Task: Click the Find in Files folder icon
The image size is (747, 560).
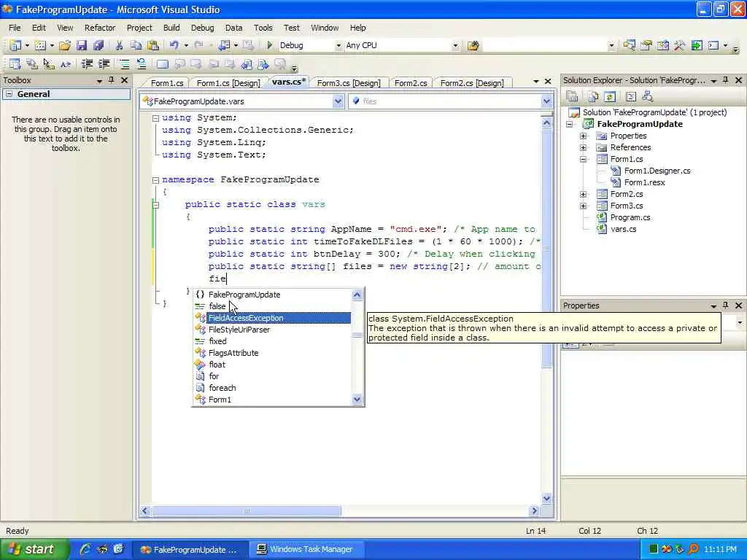Action: coord(473,45)
